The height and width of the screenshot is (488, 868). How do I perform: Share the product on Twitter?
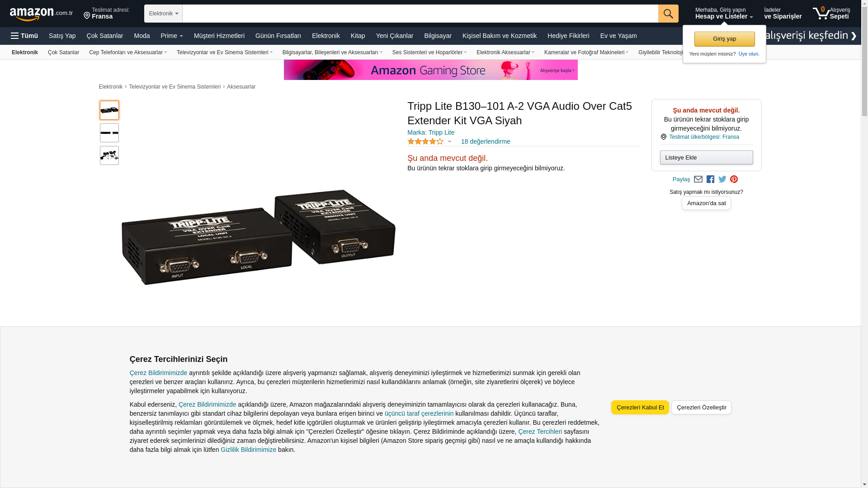[x=722, y=179]
